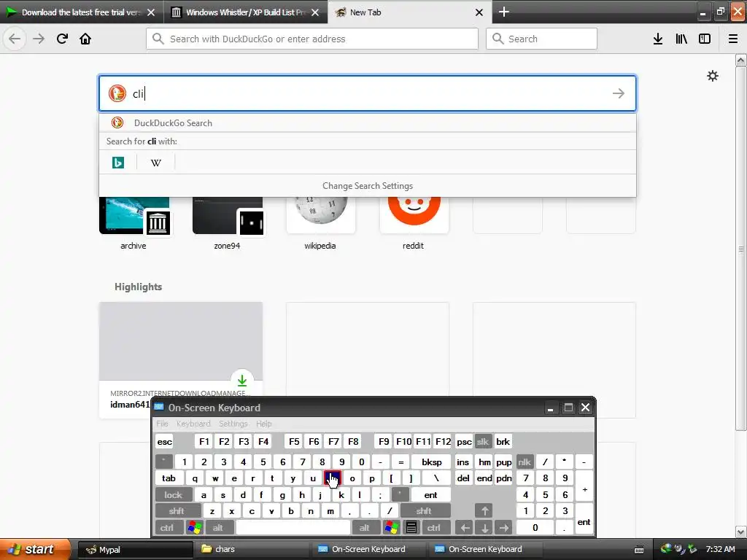Click the tab key on keyboard
The image size is (747, 560).
tap(169, 478)
